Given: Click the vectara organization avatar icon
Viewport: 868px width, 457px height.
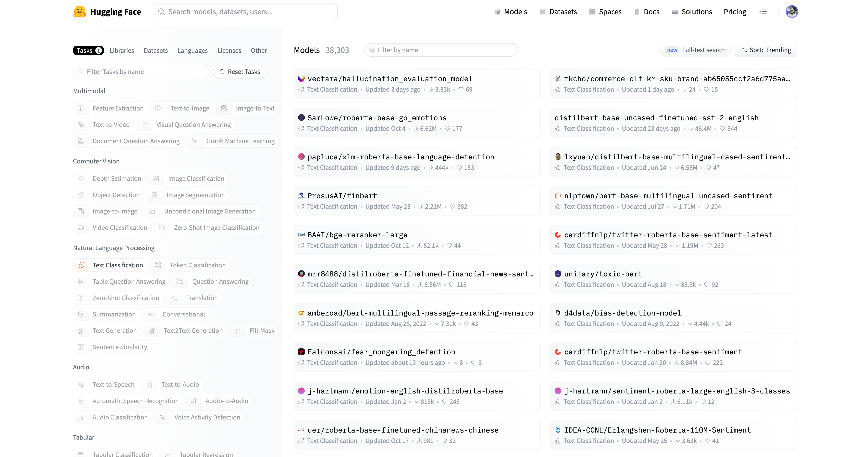Looking at the screenshot, I should coord(301,79).
